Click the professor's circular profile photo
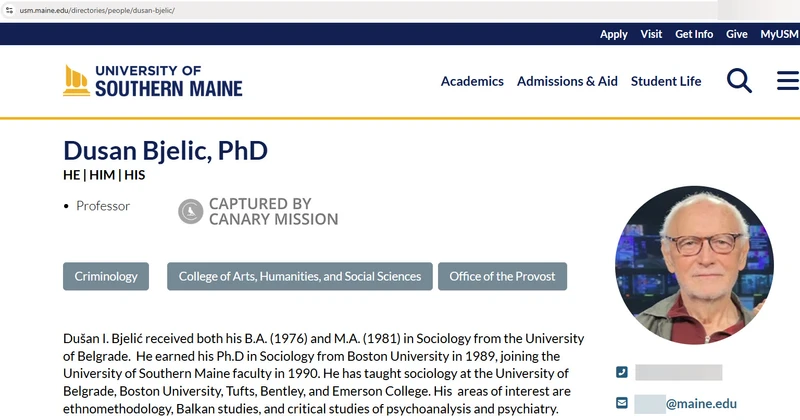 [x=694, y=265]
